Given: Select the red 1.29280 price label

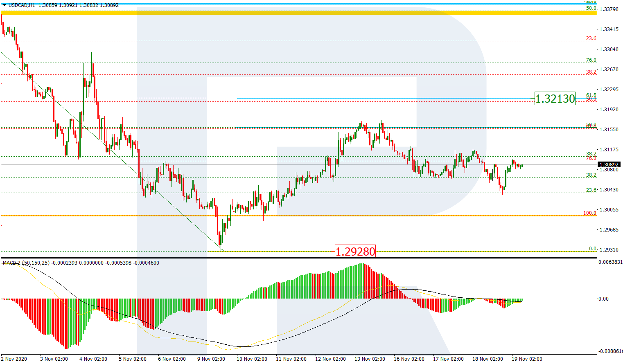Looking at the screenshot, I should pyautogui.click(x=355, y=252).
